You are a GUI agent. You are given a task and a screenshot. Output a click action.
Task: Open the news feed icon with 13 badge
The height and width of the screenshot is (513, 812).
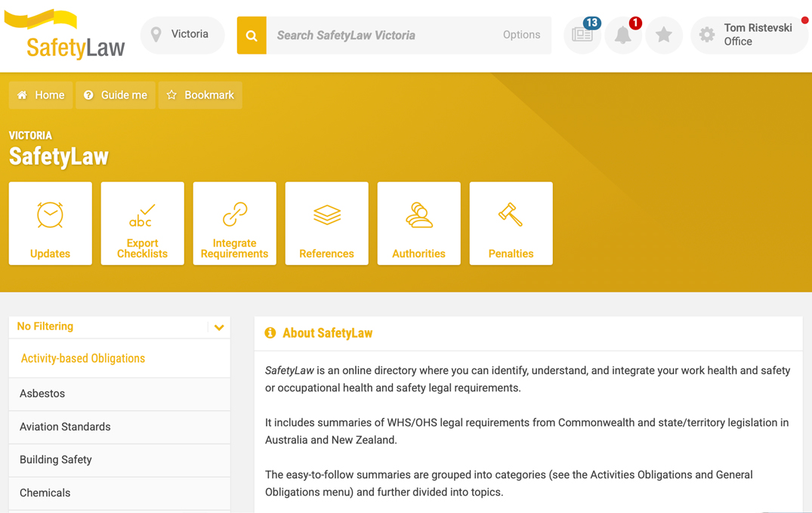pyautogui.click(x=582, y=35)
